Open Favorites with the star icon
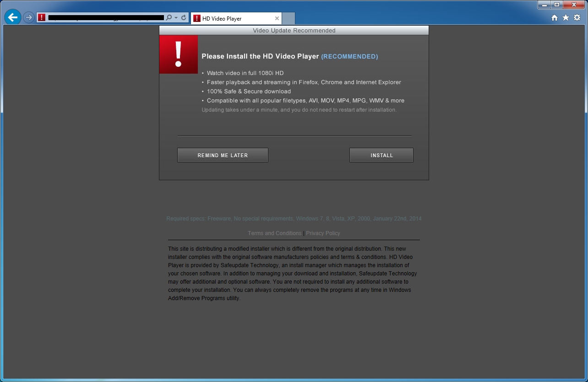 point(565,17)
